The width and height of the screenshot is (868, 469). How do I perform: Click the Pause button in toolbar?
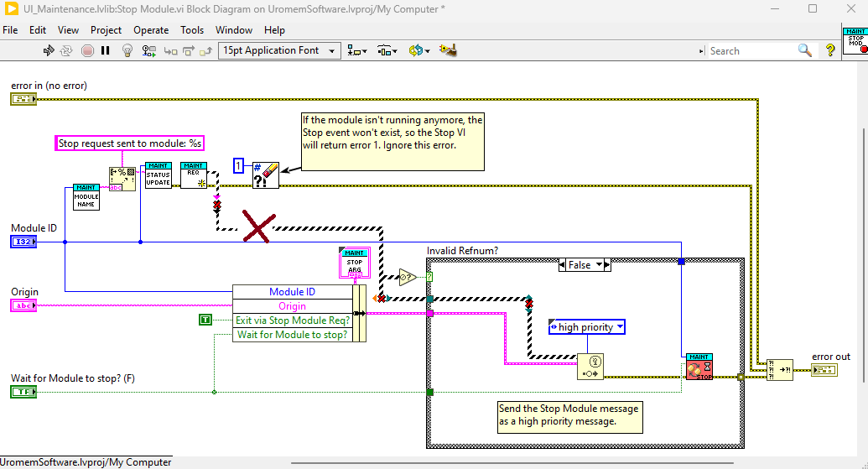pyautogui.click(x=105, y=50)
